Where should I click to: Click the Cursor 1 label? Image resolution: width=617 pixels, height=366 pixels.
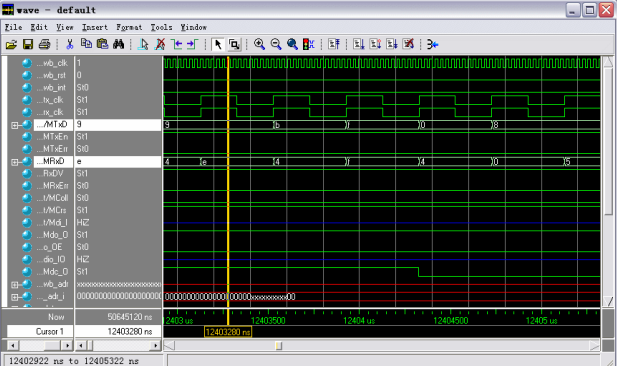point(50,331)
